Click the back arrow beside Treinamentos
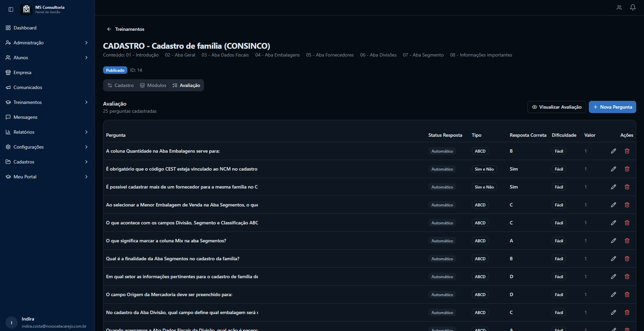Image resolution: width=644 pixels, height=331 pixels. [x=109, y=29]
